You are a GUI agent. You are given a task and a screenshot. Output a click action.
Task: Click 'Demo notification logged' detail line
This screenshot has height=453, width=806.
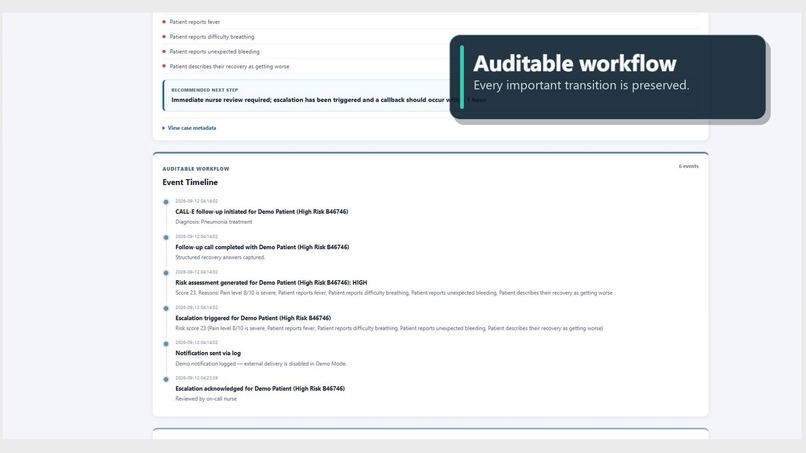261,364
